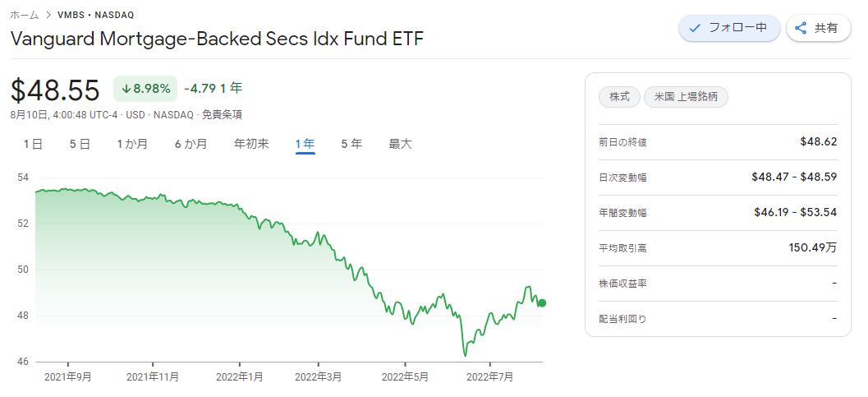Select the 年初来 range tab

pyautogui.click(x=251, y=144)
